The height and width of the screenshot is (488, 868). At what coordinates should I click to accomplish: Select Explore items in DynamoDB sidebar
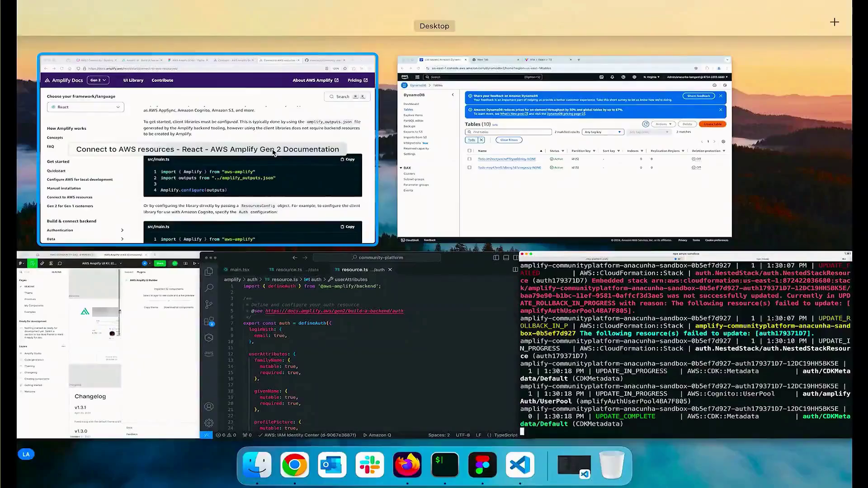coord(413,115)
